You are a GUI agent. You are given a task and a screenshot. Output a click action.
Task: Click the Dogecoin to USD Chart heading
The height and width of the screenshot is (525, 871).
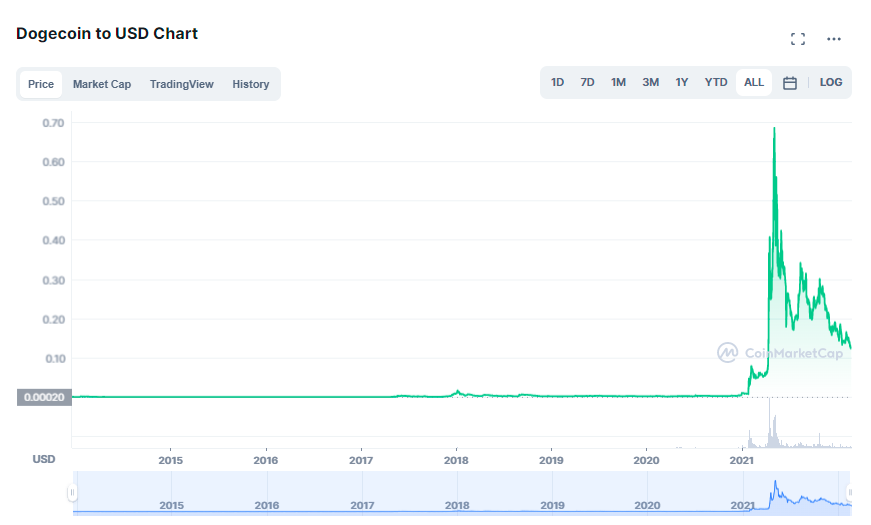point(107,33)
